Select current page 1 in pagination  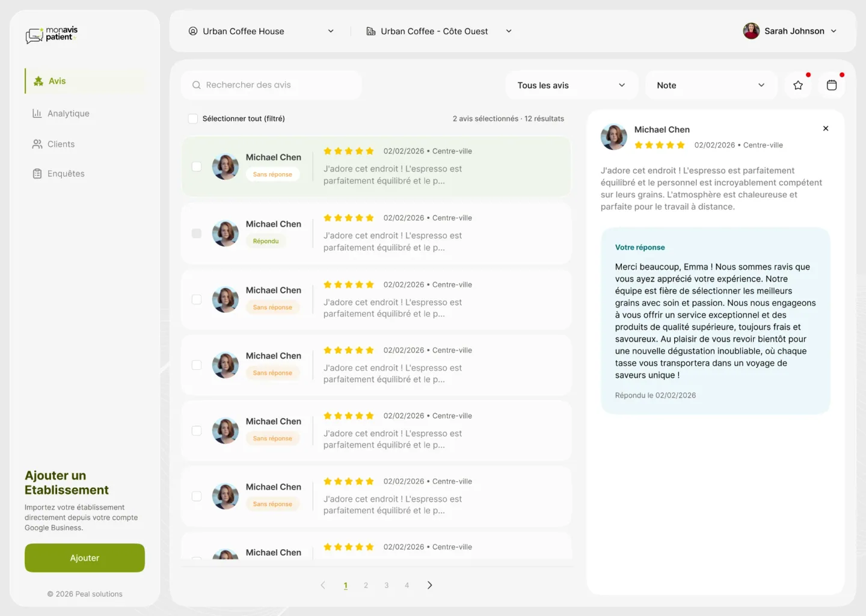click(346, 585)
